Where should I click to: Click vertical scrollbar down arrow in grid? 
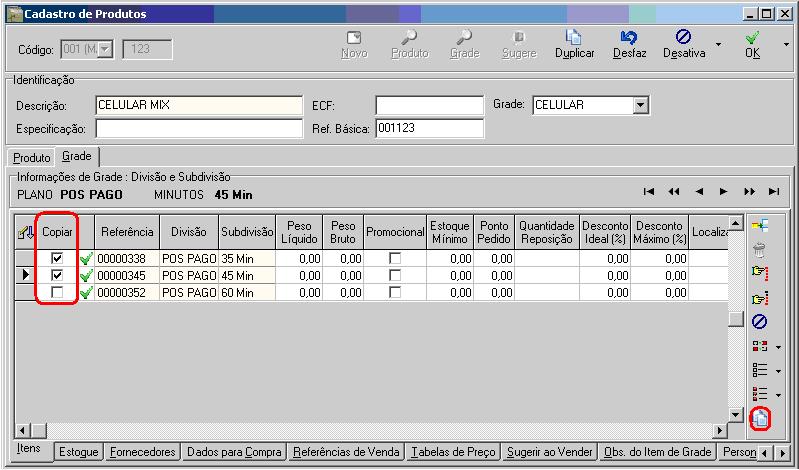[736, 414]
